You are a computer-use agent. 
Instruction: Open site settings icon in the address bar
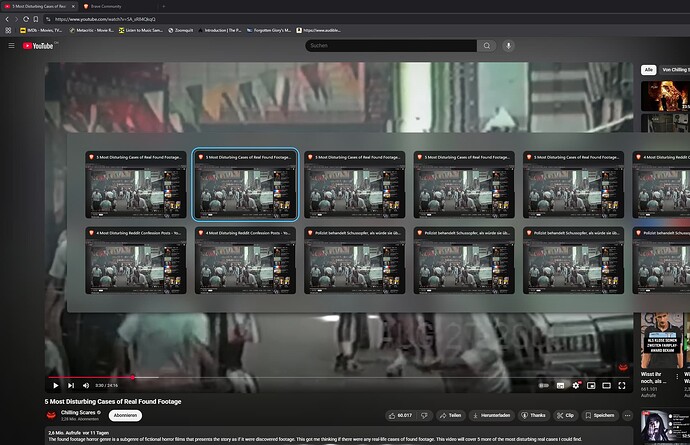(48, 19)
